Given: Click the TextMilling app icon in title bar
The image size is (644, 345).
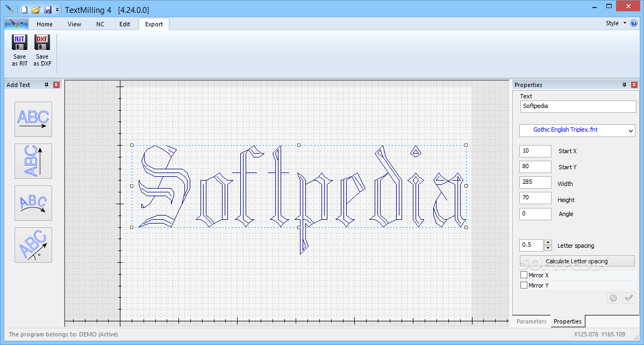Looking at the screenshot, I should coord(10,9).
